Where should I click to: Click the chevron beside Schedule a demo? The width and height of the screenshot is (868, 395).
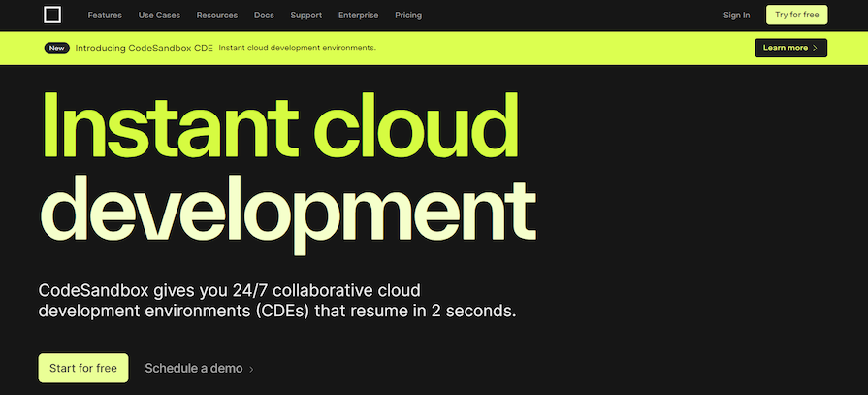point(251,370)
